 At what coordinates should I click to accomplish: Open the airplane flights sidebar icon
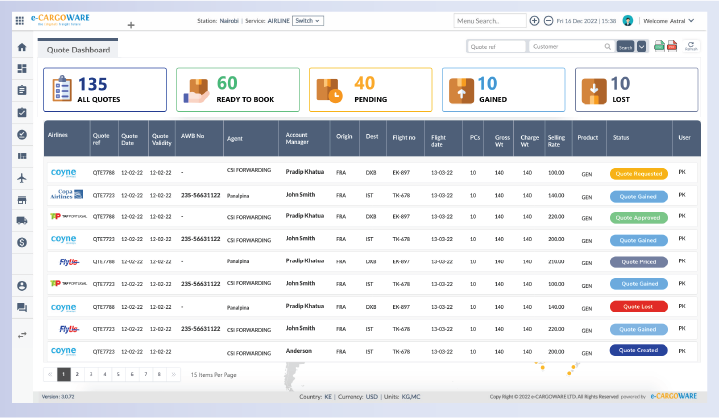tap(22, 178)
